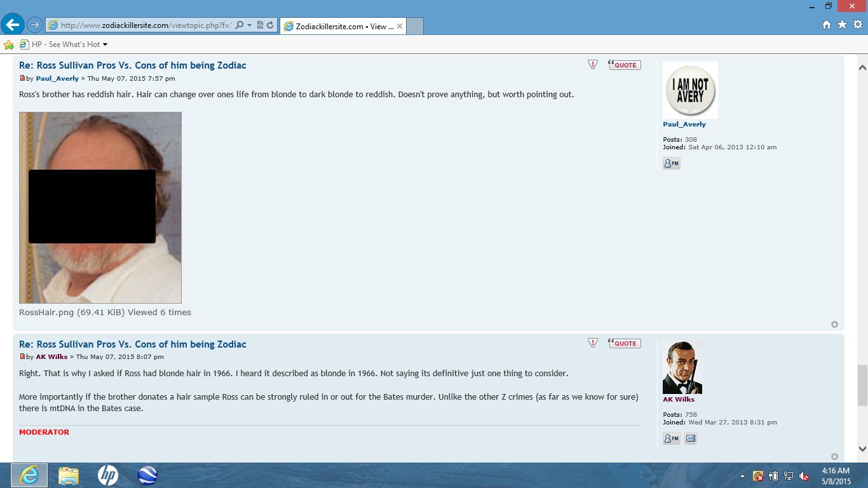Open the address bar autocomplete dropdown arrow
Image resolution: width=868 pixels, height=488 pixels.
[250, 25]
